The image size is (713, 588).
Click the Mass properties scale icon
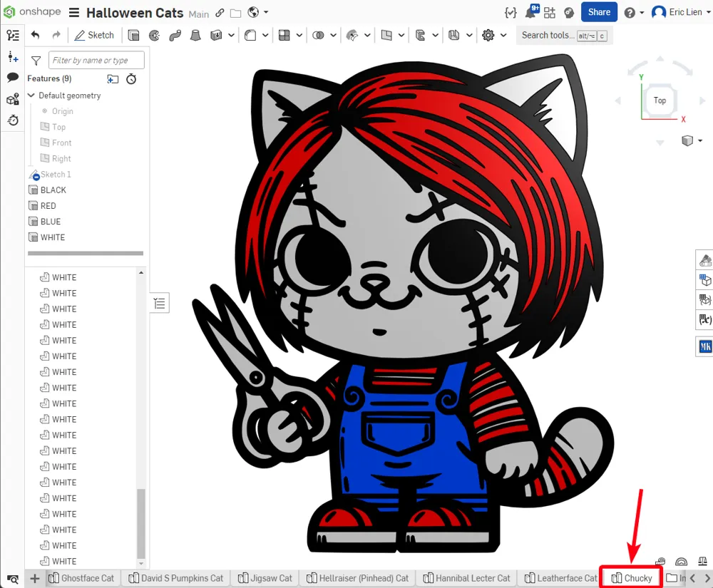pyautogui.click(x=702, y=562)
